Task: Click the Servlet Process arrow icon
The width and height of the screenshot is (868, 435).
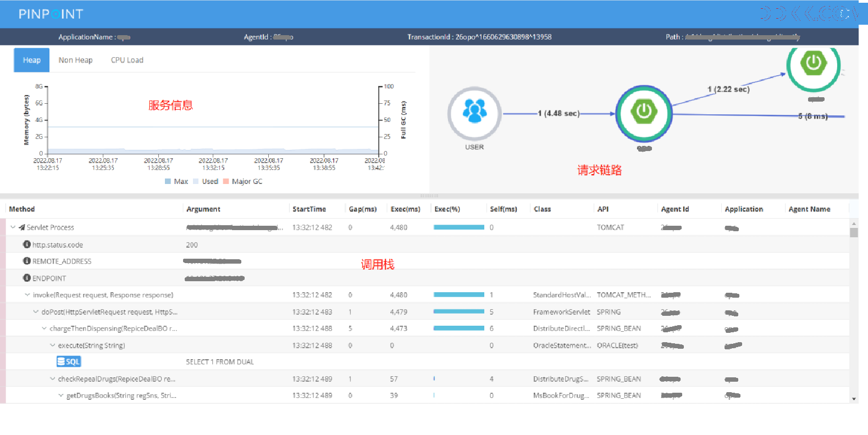Action: point(21,227)
